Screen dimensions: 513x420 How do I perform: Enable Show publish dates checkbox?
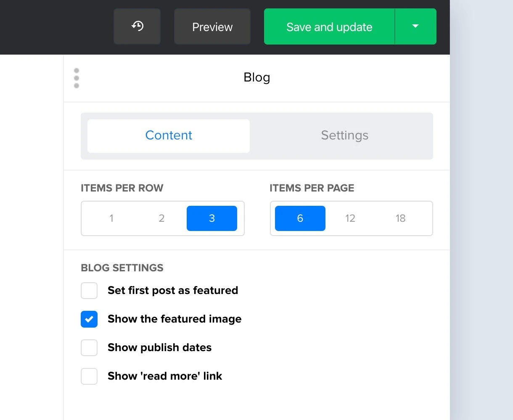[89, 348]
